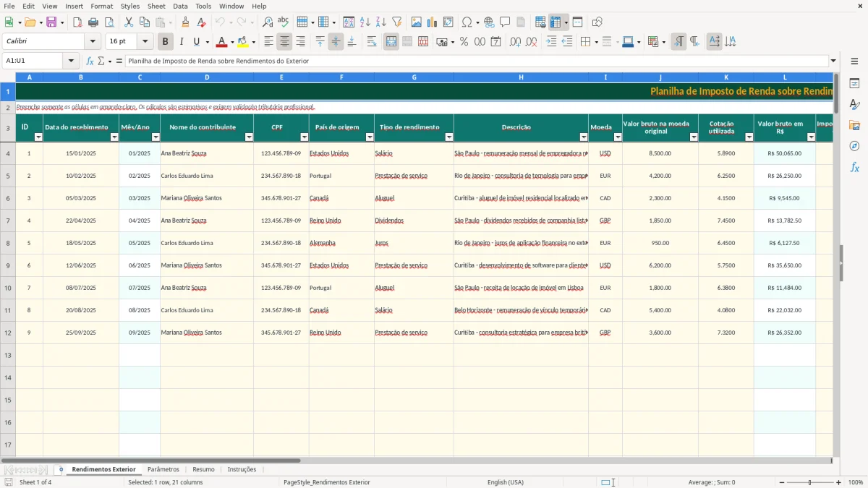
Task: Click English (USA) language in status bar
Action: pyautogui.click(x=506, y=482)
